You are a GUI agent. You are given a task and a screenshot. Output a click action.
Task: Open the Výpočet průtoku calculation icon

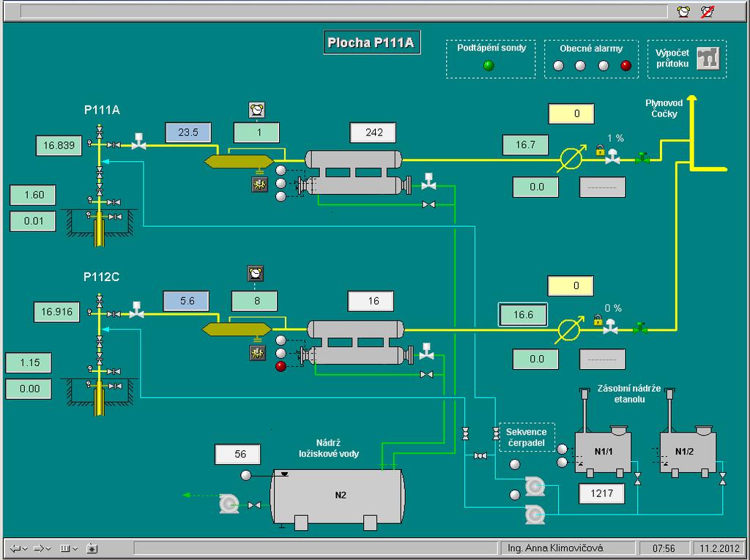click(x=708, y=59)
